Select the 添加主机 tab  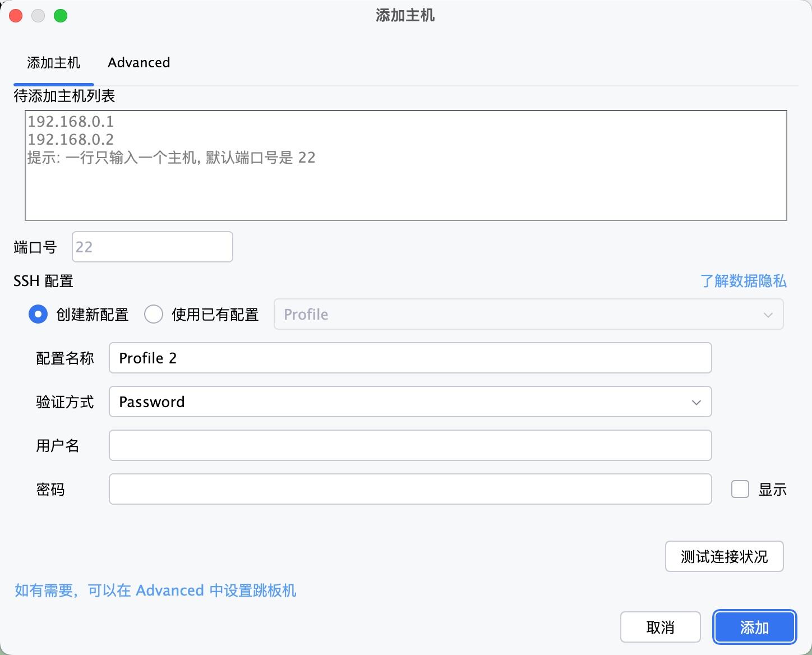54,63
